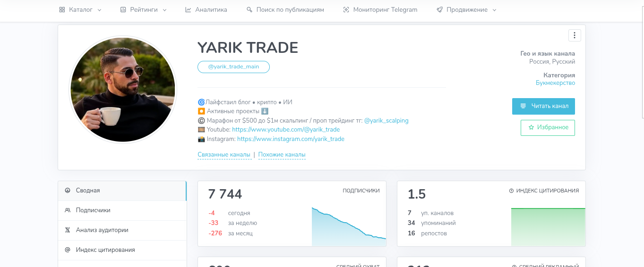Click the search magnifier icon
Image resolution: width=644 pixels, height=267 pixels.
point(249,9)
